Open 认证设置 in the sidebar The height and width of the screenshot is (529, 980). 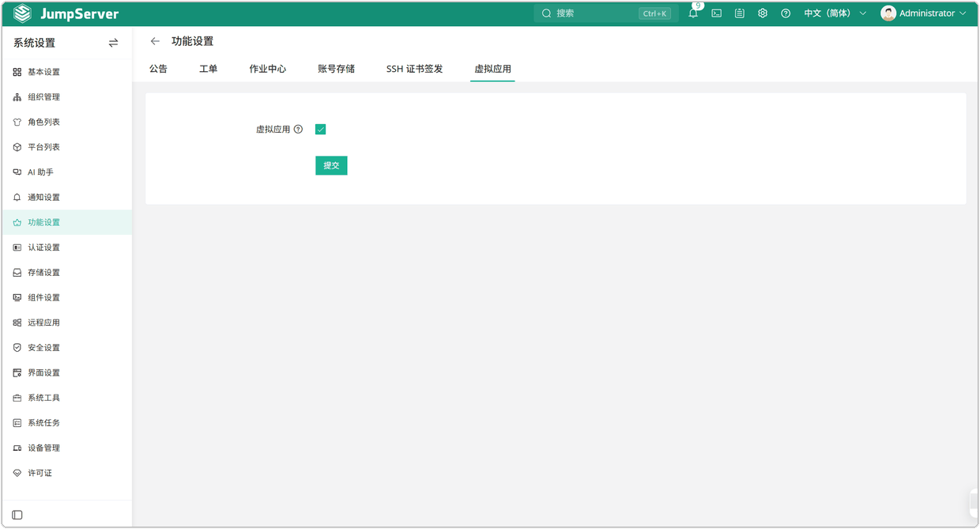(67, 247)
